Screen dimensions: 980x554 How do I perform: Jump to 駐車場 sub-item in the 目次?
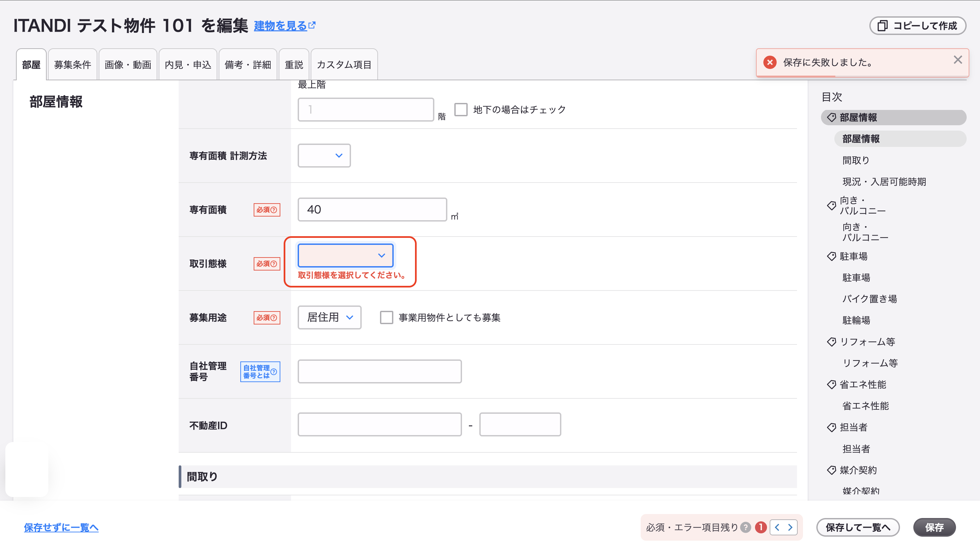pos(856,277)
